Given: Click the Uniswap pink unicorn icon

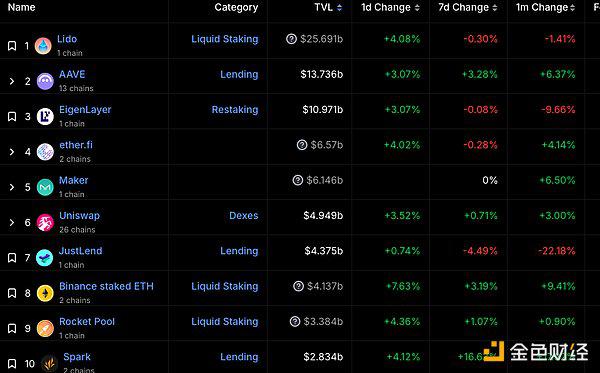Looking at the screenshot, I should [45, 222].
